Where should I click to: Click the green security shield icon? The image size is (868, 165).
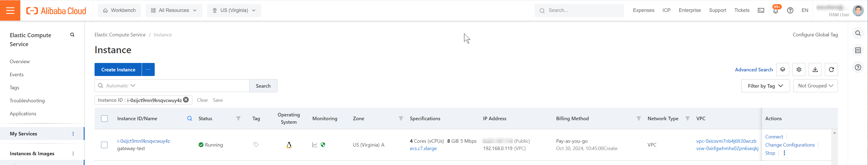(323, 144)
